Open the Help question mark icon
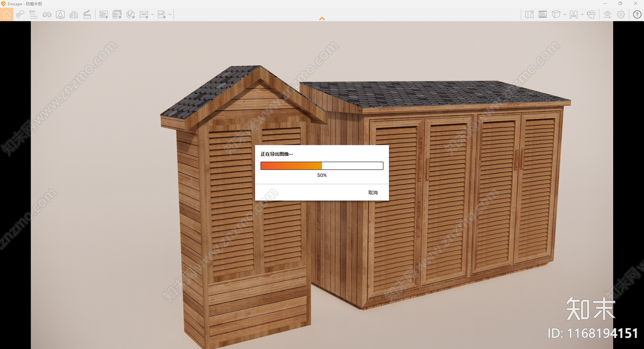 click(637, 15)
